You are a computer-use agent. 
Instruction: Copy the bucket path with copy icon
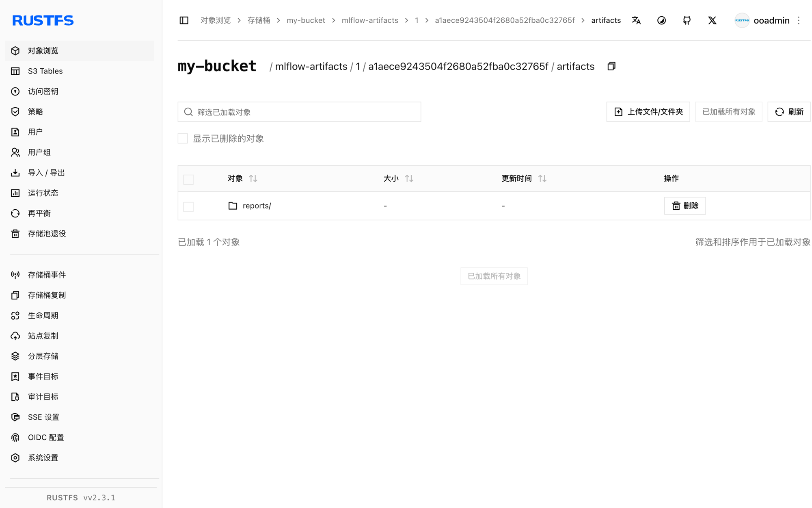[611, 66]
